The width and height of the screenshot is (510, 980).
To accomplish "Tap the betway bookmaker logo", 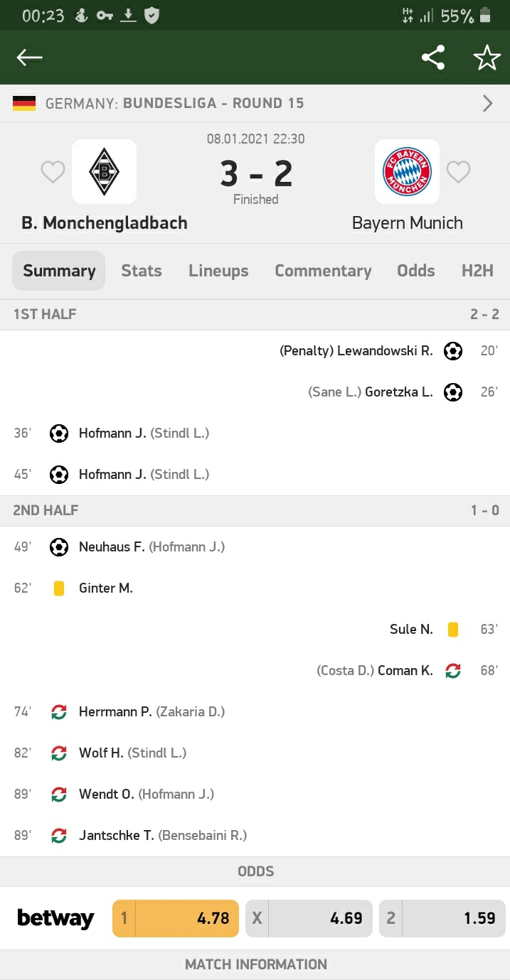I will tap(55, 918).
